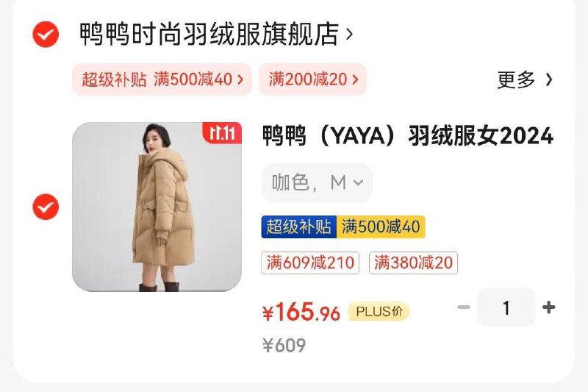Click the yellow 满500减40 tag

381,227
